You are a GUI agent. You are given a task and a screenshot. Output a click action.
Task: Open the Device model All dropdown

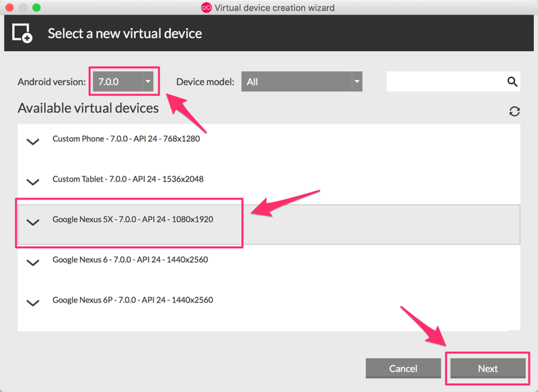click(302, 81)
